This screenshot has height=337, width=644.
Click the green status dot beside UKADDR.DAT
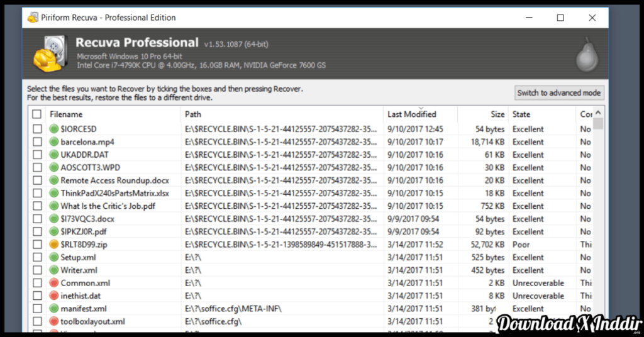click(x=53, y=155)
